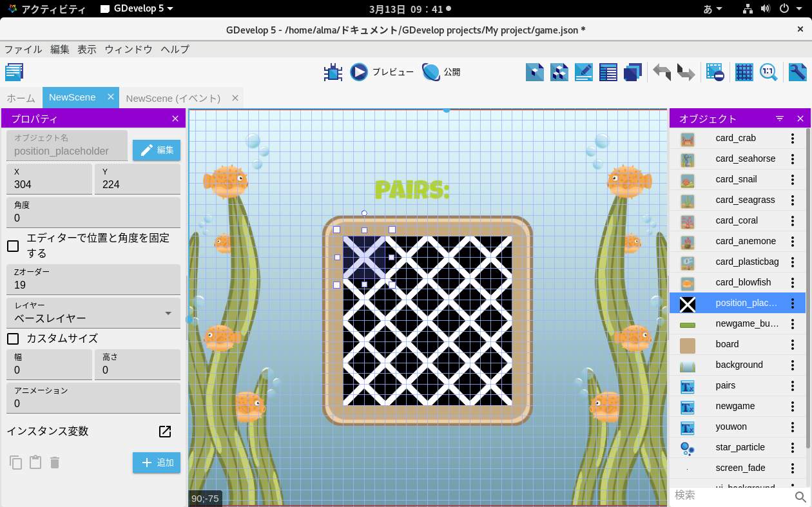The image size is (812, 507).
Task: Open options menu for background object
Action: coord(793,365)
